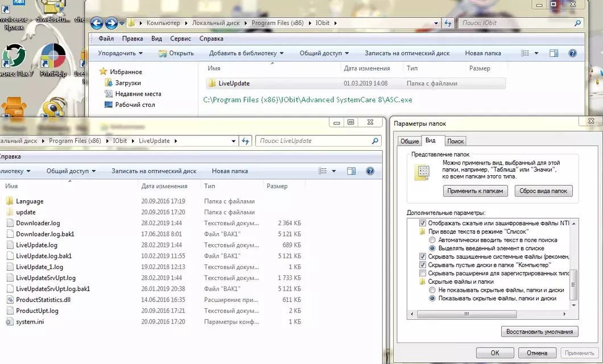Click search magnifier in IObit search box
The image size is (603, 364).
(577, 23)
